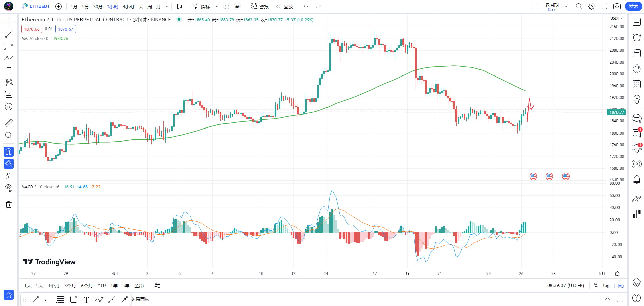This screenshot has width=644, height=306.
Task: Take a chart snapshot with camera
Action: (x=617, y=6)
